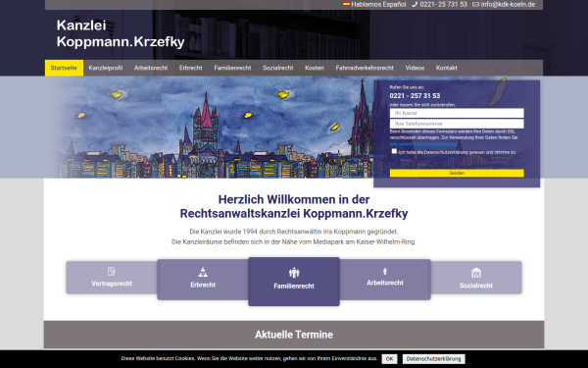Click the Kanzlei Koppmann.Krzefky site title
Viewport: 588px width, 368px height.
121,33
